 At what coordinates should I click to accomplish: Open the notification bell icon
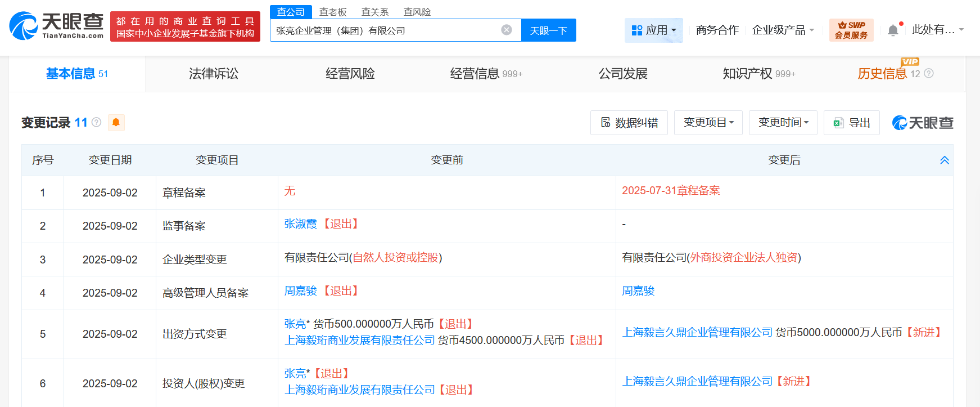click(893, 30)
